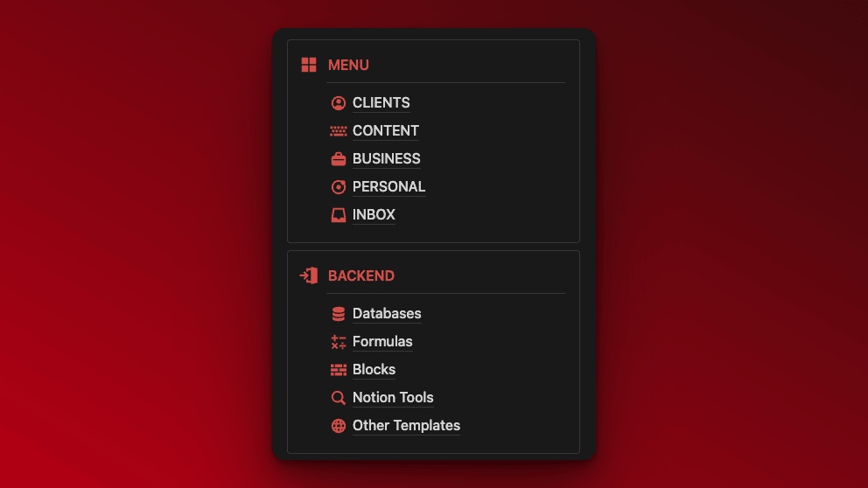
Task: Select the MENU heading text
Action: (x=348, y=66)
